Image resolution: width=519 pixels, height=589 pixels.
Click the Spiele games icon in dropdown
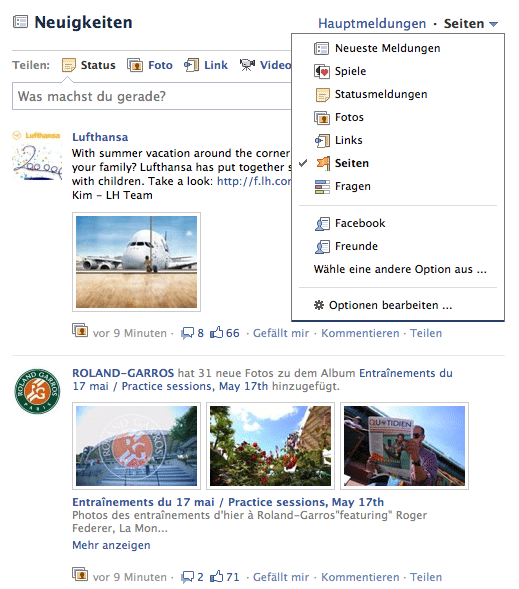[x=322, y=71]
